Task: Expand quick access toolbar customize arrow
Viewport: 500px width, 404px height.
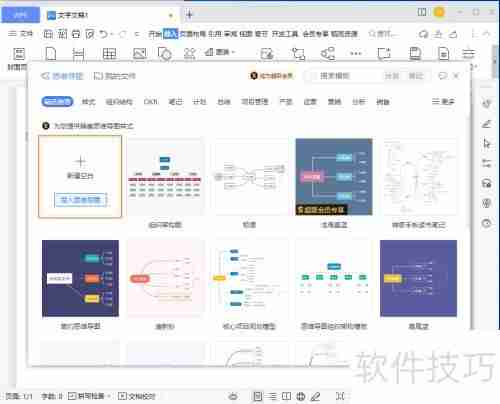Action: (x=137, y=34)
